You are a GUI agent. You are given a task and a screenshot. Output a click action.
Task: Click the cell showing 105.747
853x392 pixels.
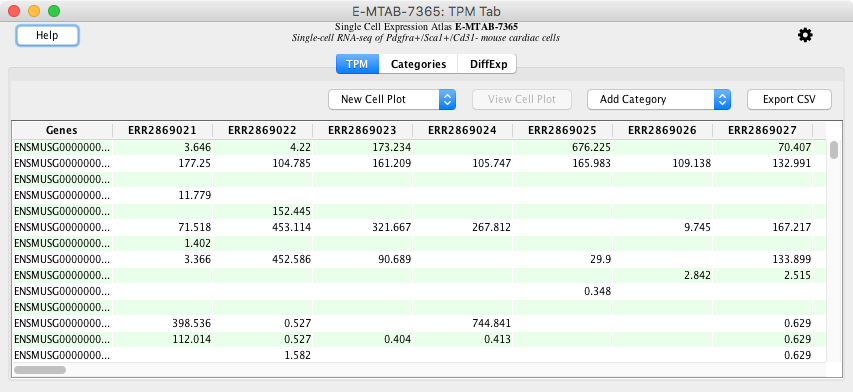[462, 163]
